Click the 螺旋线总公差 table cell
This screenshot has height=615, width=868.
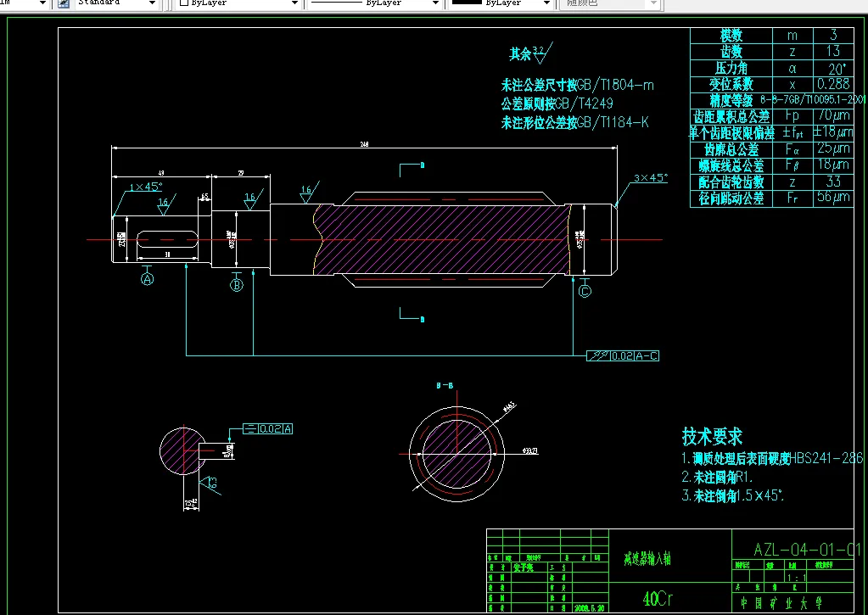[731, 165]
